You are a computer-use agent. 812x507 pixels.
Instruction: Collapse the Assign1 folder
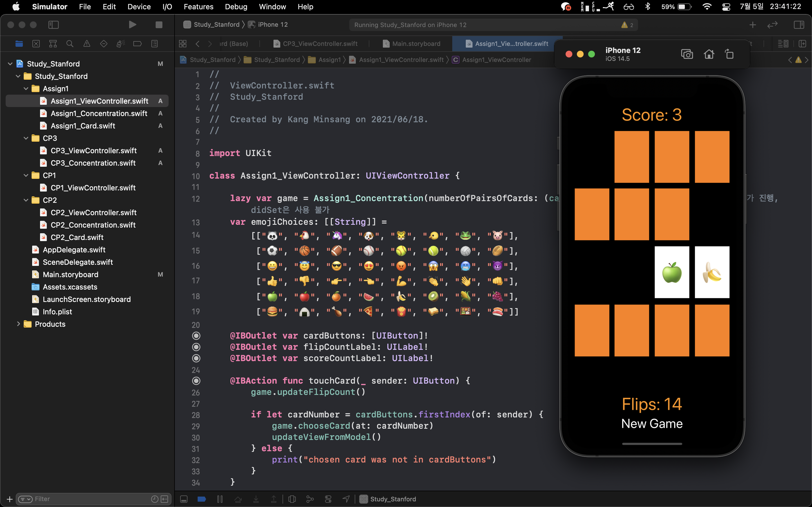pyautogui.click(x=26, y=88)
